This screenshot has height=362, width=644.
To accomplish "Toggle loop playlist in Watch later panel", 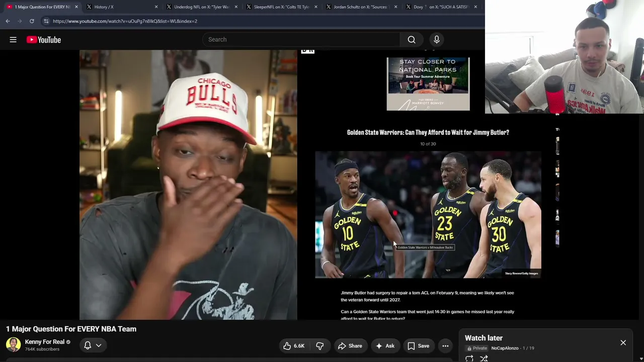I will pos(469,358).
